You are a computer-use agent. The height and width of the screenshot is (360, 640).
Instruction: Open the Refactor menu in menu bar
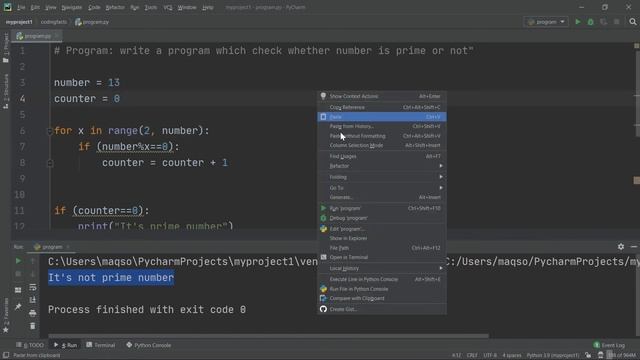(x=115, y=7)
